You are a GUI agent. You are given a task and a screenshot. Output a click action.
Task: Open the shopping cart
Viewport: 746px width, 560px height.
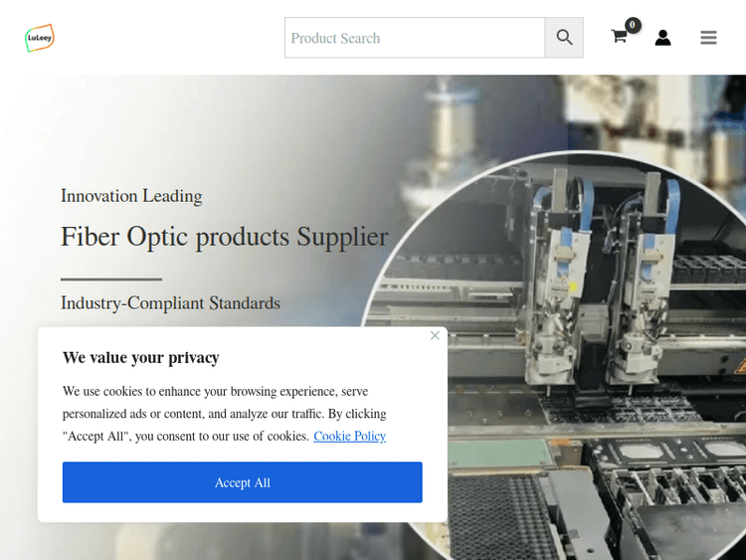point(619,36)
